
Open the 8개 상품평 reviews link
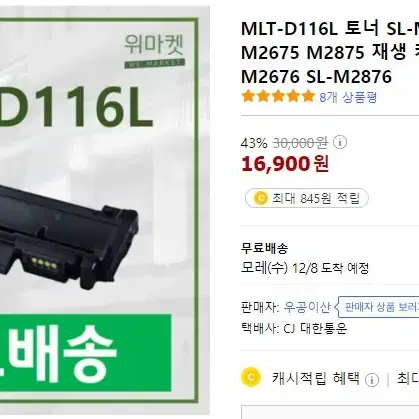(348, 97)
